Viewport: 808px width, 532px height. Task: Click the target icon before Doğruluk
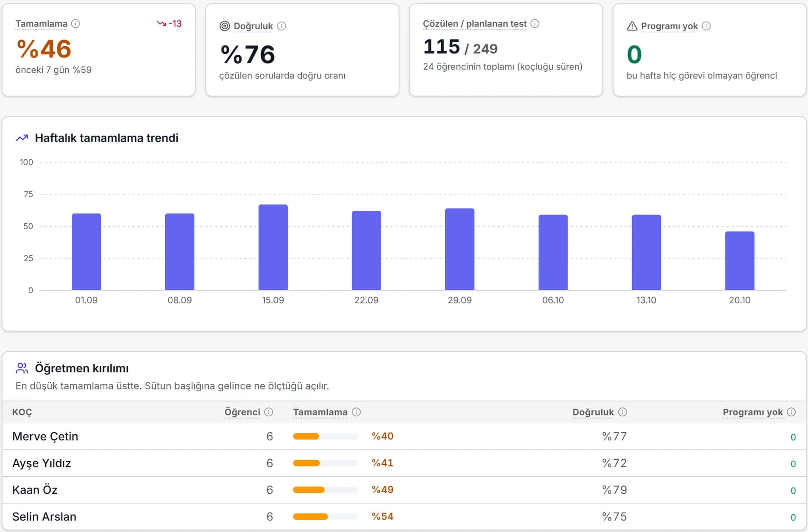coord(224,26)
